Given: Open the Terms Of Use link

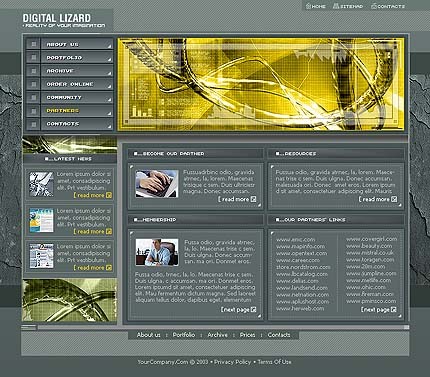Looking at the screenshot, I should tap(274, 362).
